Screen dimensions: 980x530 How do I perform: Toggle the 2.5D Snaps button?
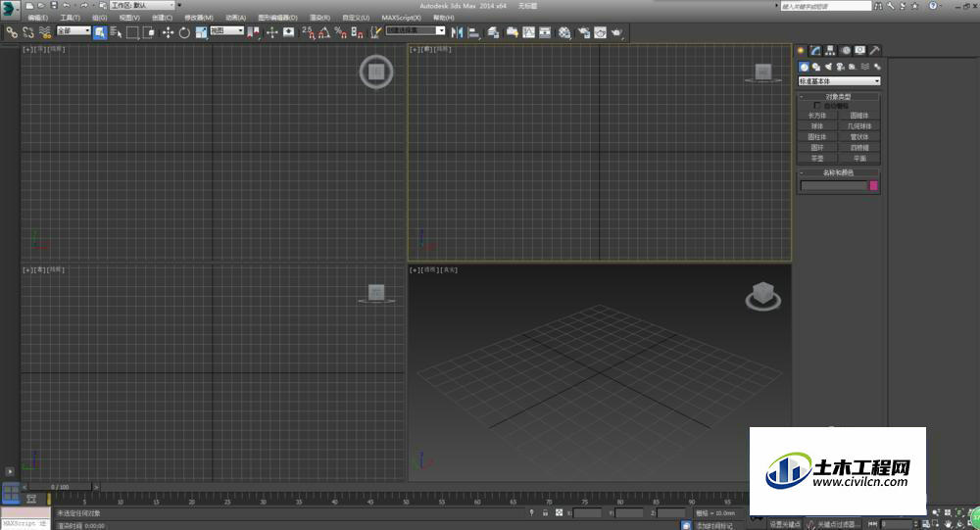[308, 32]
